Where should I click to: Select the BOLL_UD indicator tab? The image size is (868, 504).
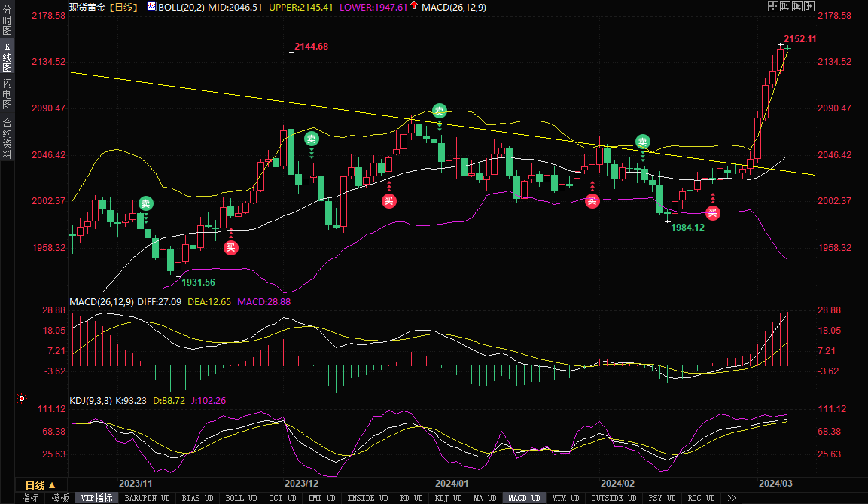[x=241, y=498]
